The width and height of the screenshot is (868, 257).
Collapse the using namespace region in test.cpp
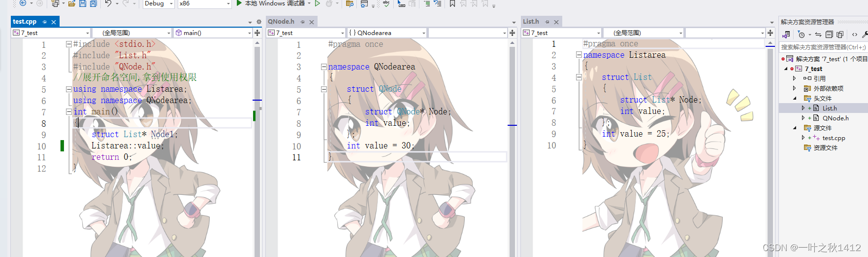pos(69,89)
